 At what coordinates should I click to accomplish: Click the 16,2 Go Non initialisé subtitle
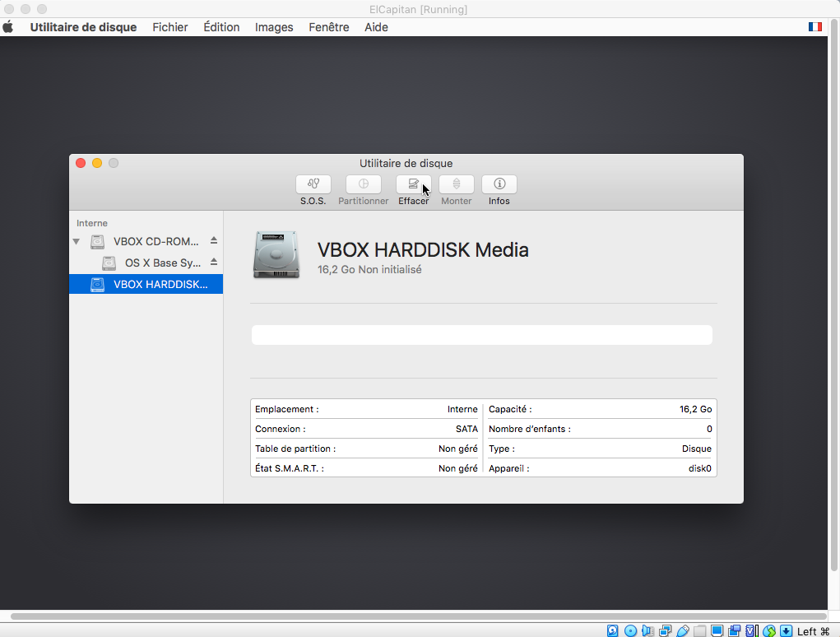369,269
